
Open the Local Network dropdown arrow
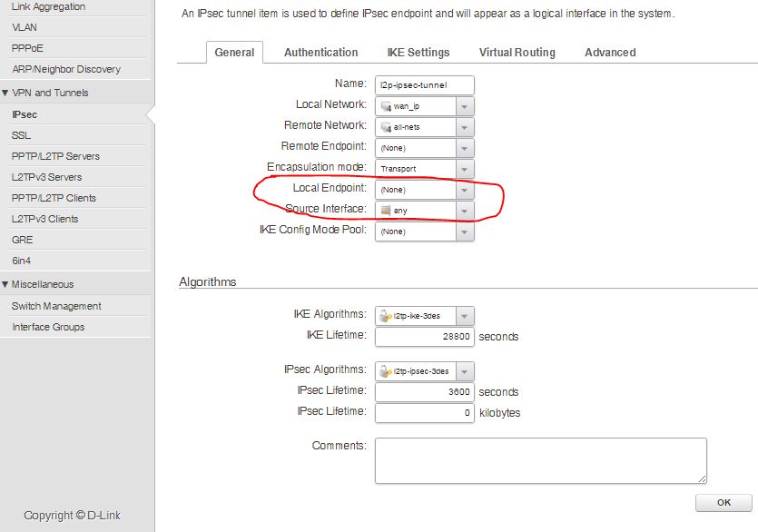tap(465, 106)
